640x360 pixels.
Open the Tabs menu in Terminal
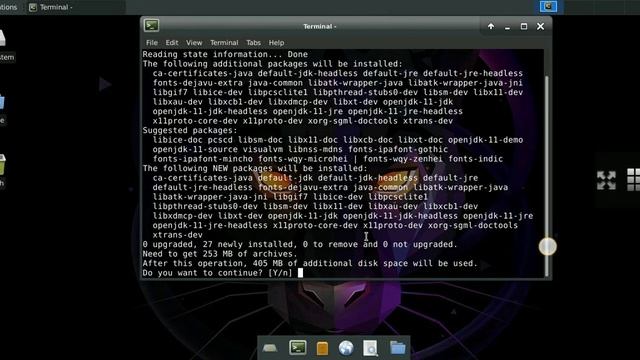(253, 43)
